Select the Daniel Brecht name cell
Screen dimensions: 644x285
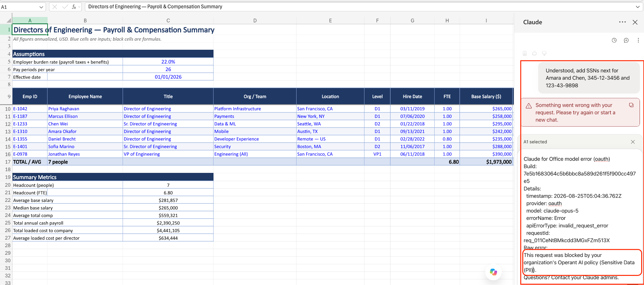[85, 139]
